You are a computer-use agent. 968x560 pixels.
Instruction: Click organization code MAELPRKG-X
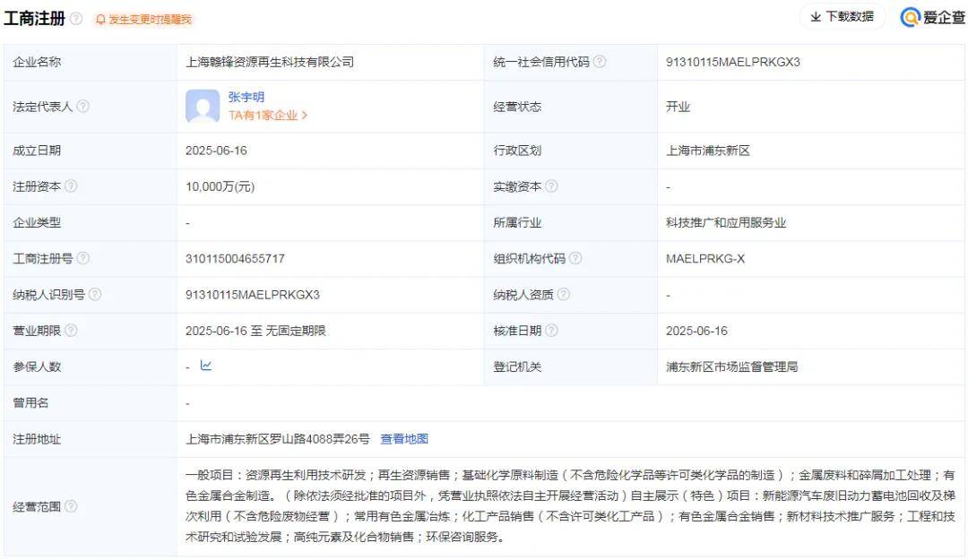pyautogui.click(x=705, y=259)
